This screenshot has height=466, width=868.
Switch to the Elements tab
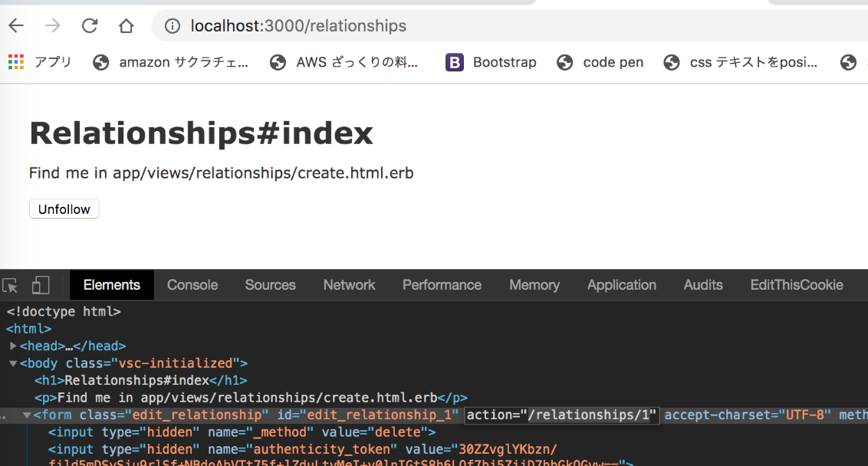coord(112,285)
